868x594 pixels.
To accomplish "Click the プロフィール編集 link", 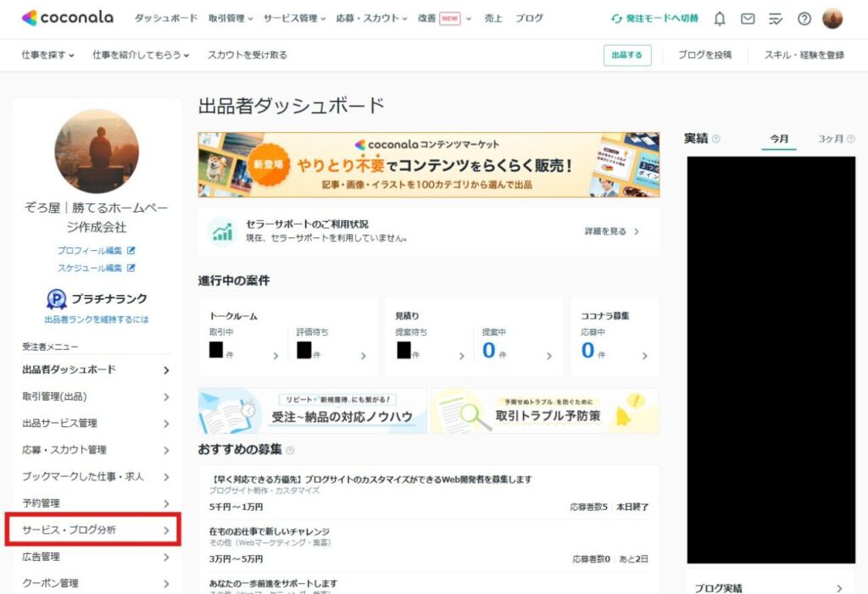I will pyautogui.click(x=96, y=251).
